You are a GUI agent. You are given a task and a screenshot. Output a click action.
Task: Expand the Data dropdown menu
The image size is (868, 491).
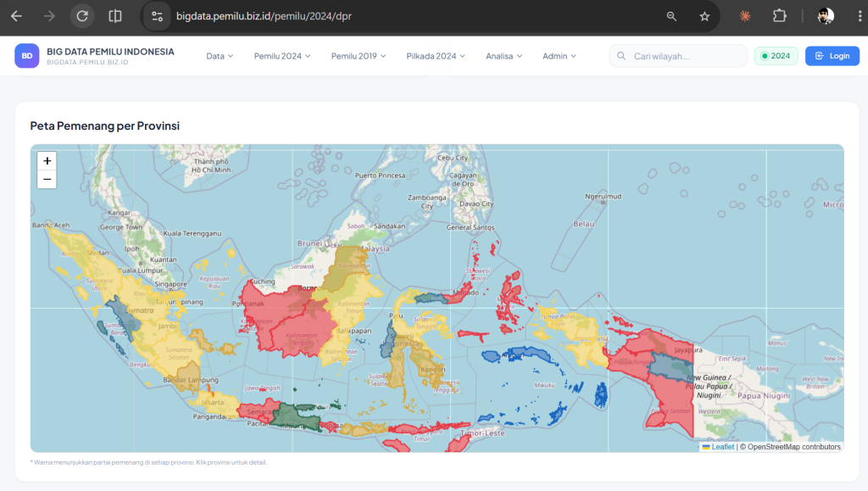pyautogui.click(x=220, y=56)
